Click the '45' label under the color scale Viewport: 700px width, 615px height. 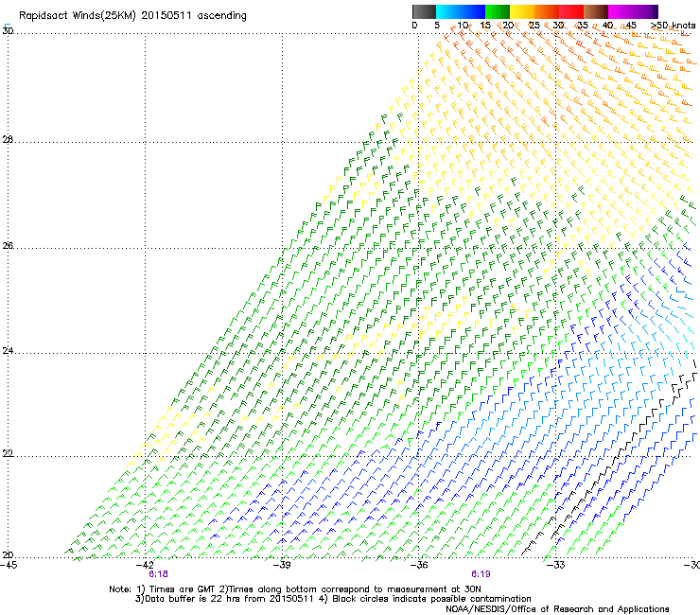[x=631, y=25]
